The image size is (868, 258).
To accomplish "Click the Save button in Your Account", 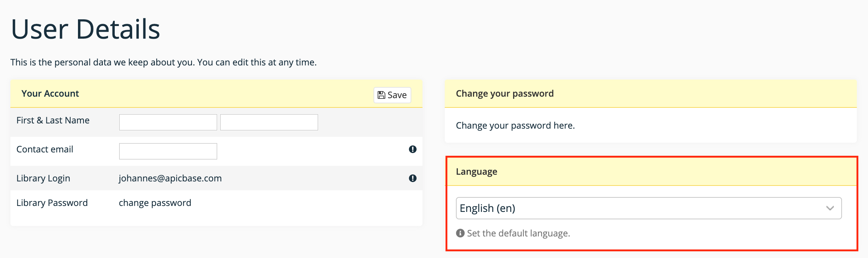I will 392,95.
